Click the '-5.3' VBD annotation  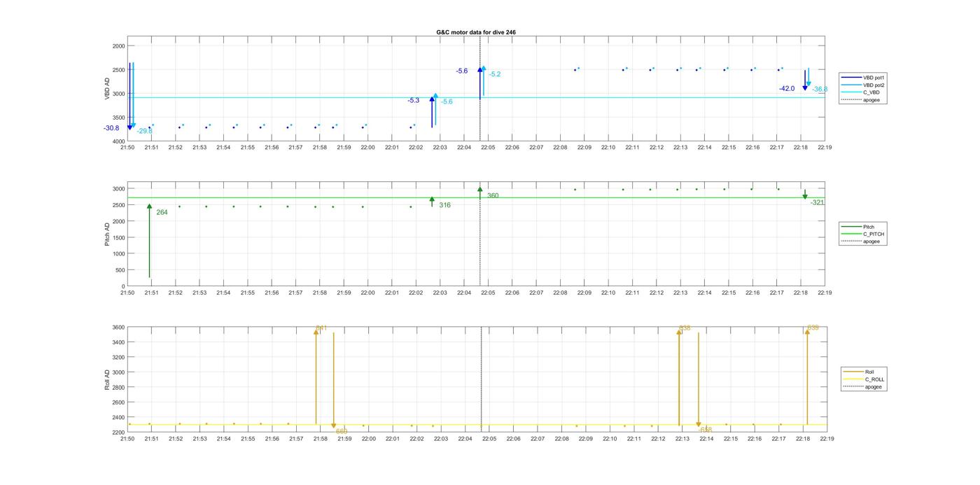414,101
